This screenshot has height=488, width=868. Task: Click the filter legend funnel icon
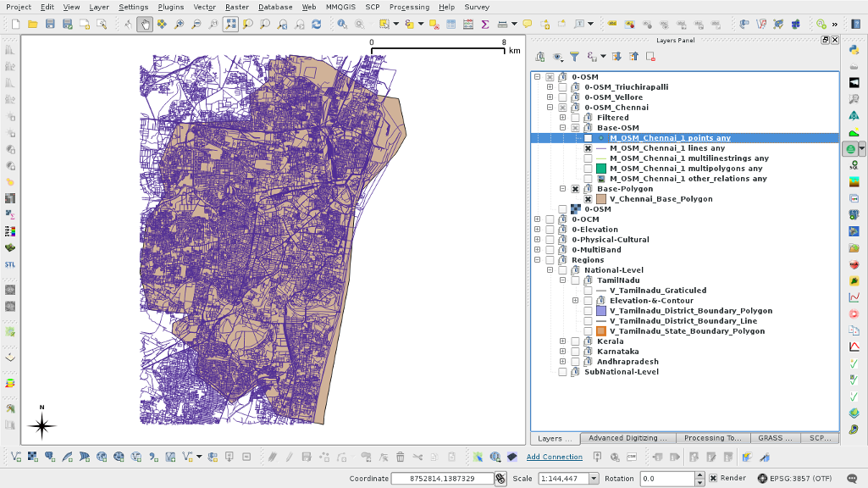click(574, 57)
